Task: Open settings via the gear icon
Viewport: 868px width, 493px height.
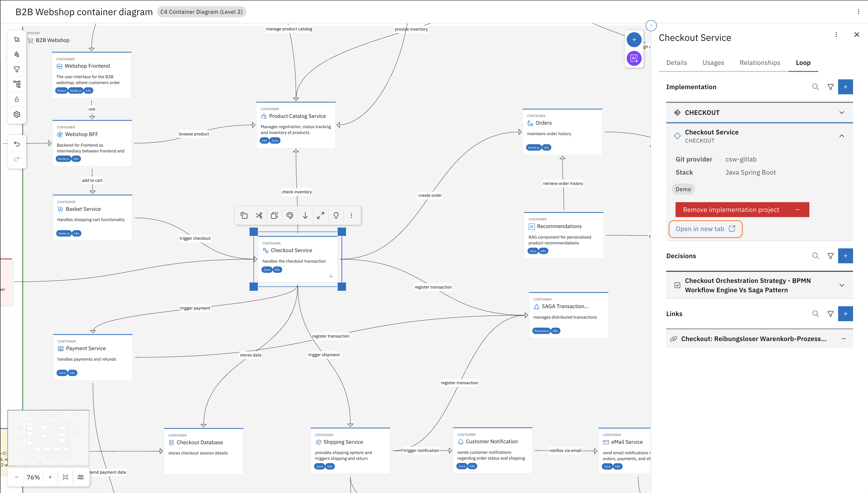Action: coord(17,114)
